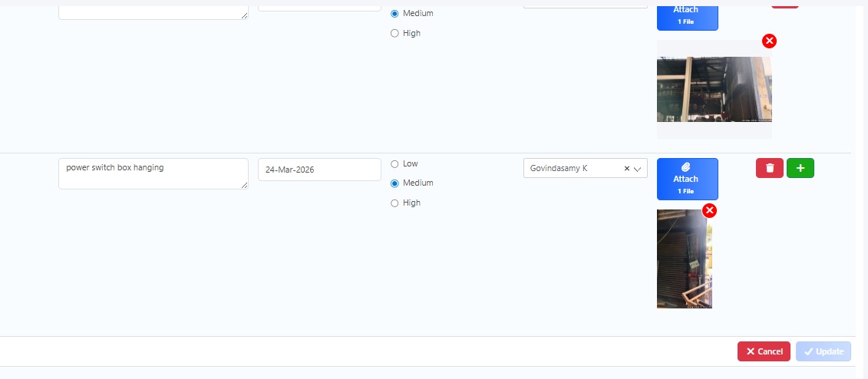
Task: Open the upper landscape photo thumbnail
Action: (x=714, y=89)
